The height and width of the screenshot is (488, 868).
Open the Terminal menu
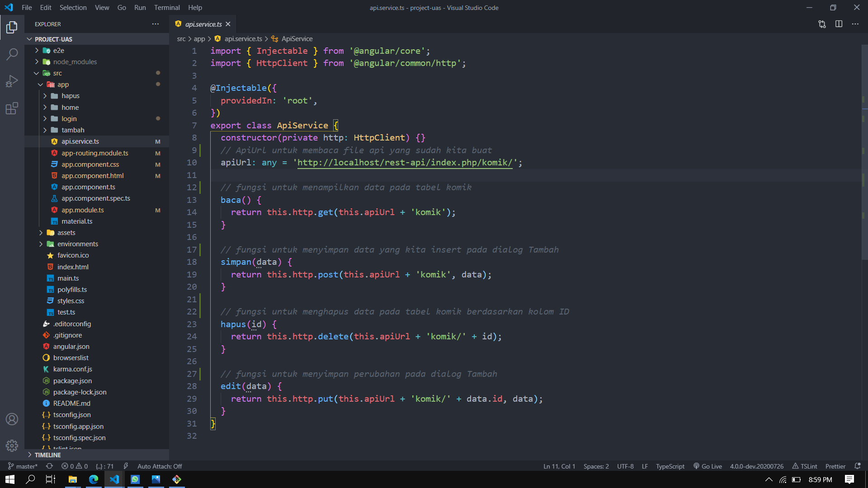pyautogui.click(x=167, y=7)
